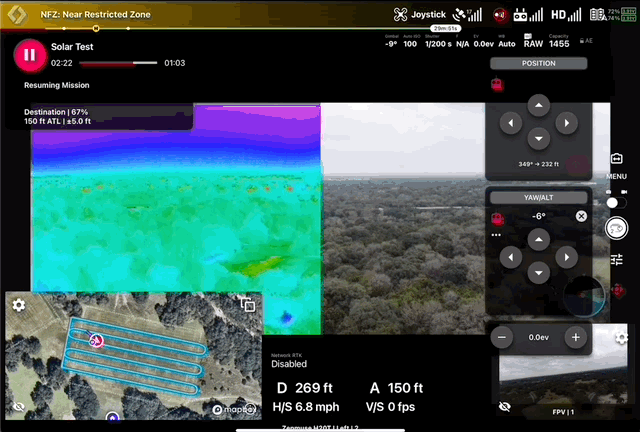
Task: Increase altitude with YAW/ALT up arrow
Action: tap(539, 240)
